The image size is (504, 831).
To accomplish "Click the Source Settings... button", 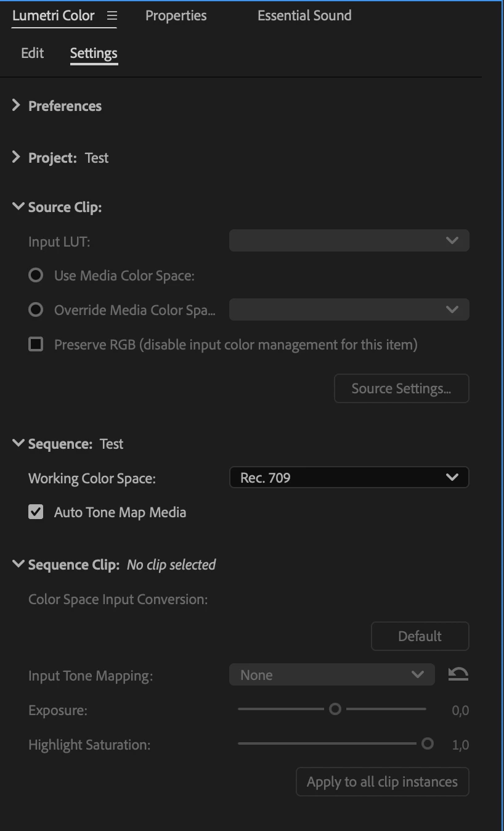I will point(401,388).
